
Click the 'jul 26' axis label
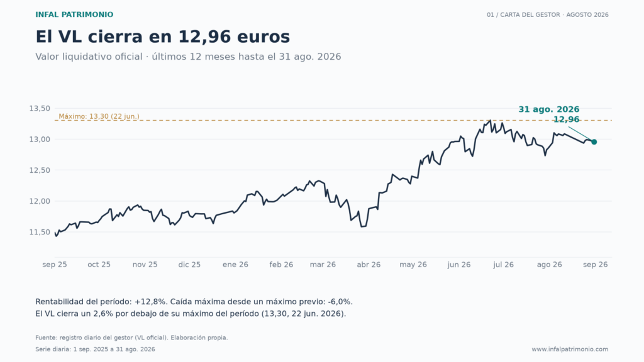tap(503, 265)
